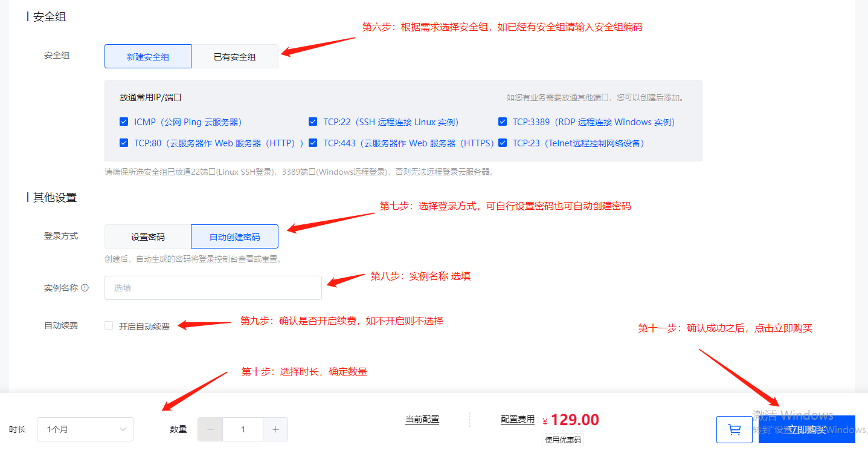The image size is (868, 465).
Task: Select the 自动创建密码 login option
Action: coord(235,236)
